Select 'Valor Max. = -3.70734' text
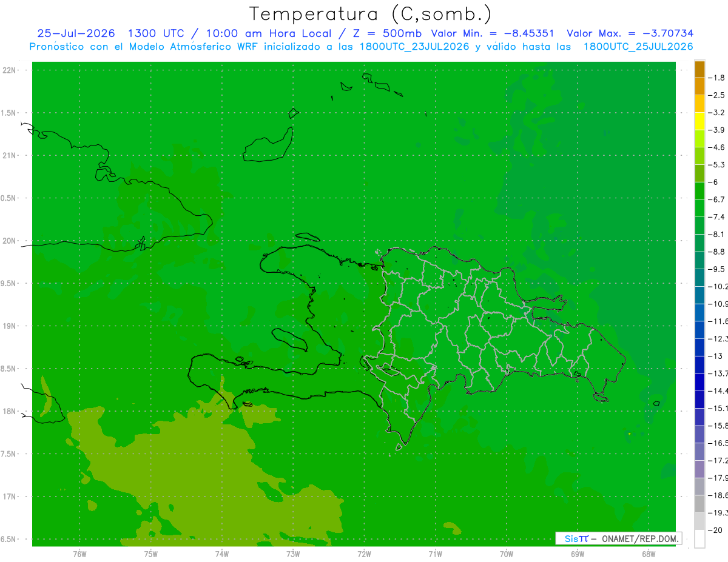This screenshot has width=728, height=562. coord(630,33)
